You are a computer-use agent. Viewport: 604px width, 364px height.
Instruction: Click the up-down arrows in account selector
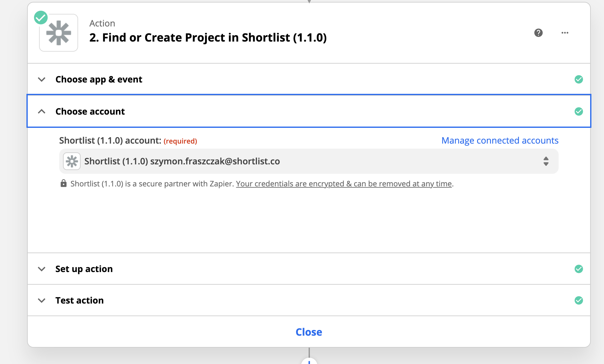(x=546, y=161)
